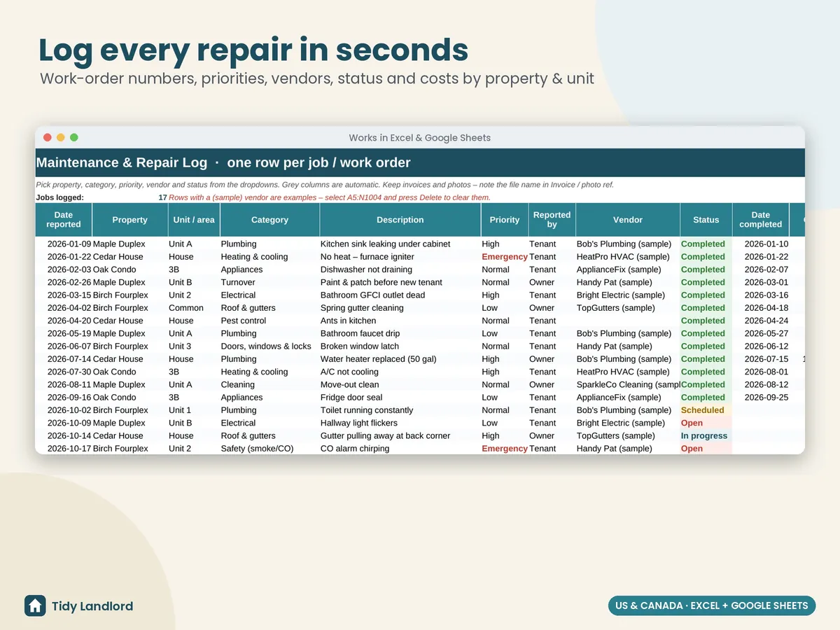
Task: Open Open status for Hallway light flickers
Action: [x=706, y=423]
